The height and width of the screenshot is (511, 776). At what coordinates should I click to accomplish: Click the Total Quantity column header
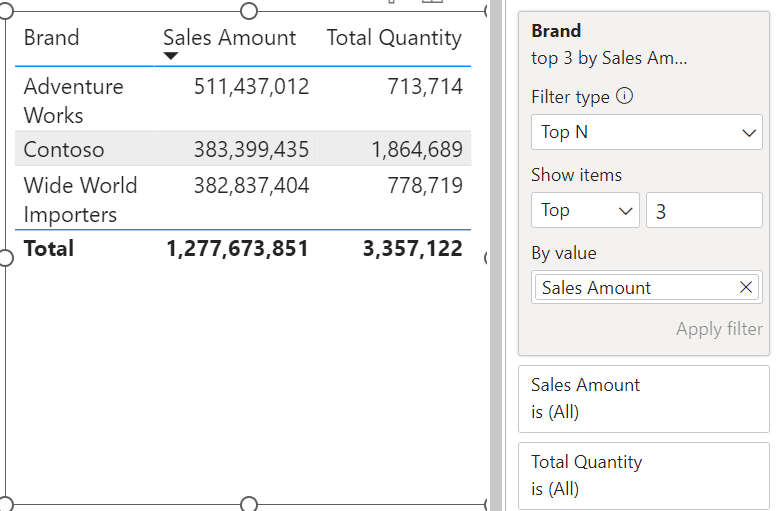(394, 38)
